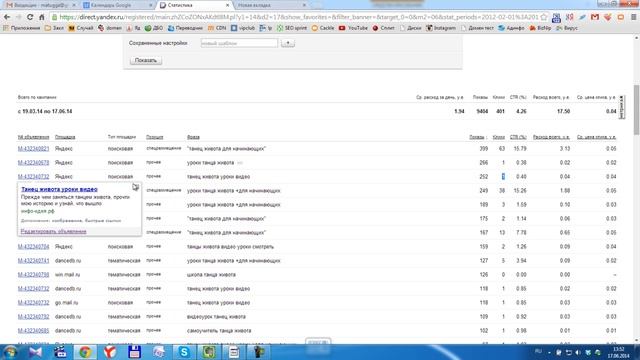Sort by the Позиция column header

click(155, 137)
